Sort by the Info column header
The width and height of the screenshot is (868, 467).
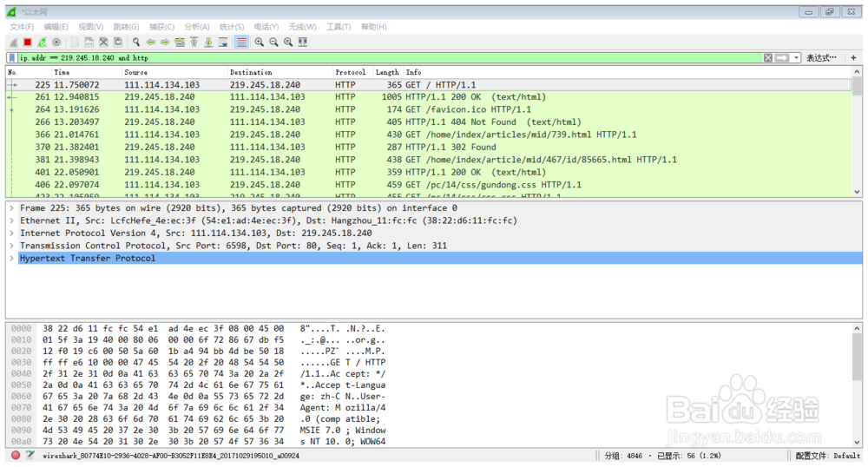628,73
